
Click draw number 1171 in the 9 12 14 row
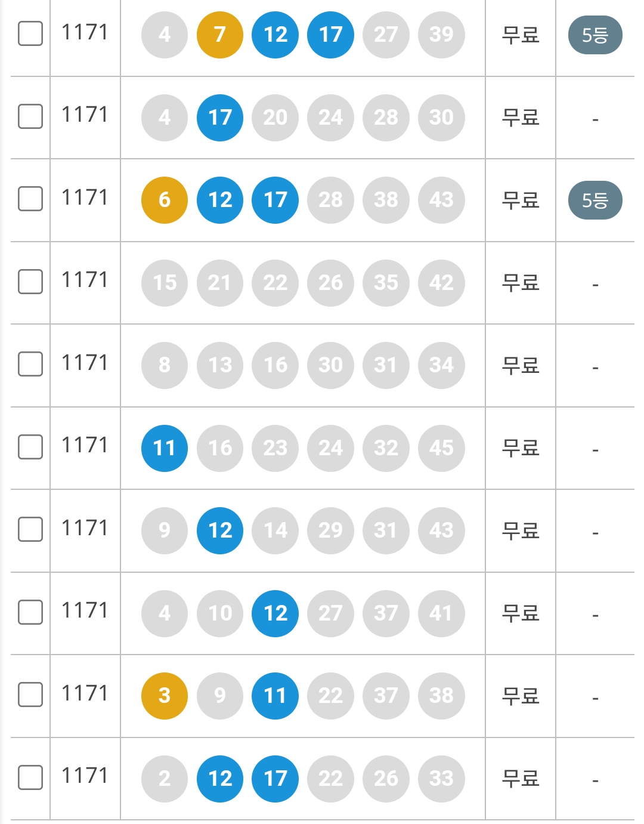coord(85,528)
